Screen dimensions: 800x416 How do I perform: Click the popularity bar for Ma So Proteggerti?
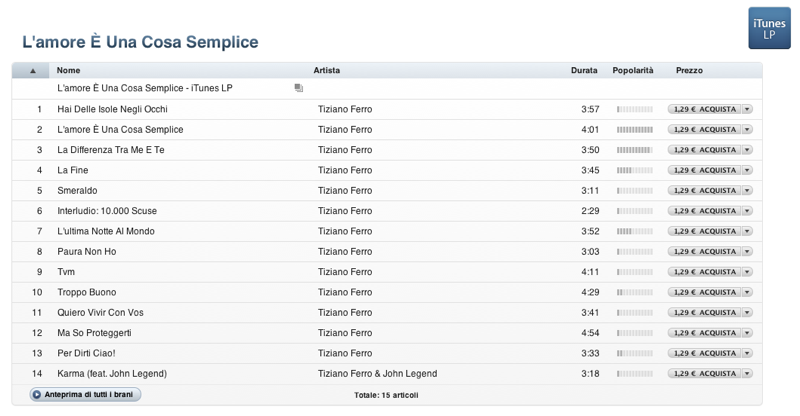(634, 333)
